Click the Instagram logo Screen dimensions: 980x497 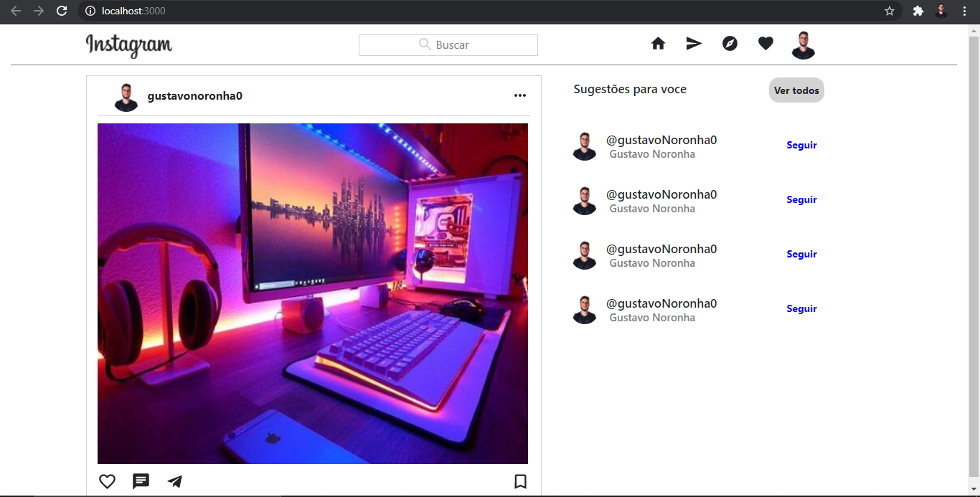pos(129,44)
